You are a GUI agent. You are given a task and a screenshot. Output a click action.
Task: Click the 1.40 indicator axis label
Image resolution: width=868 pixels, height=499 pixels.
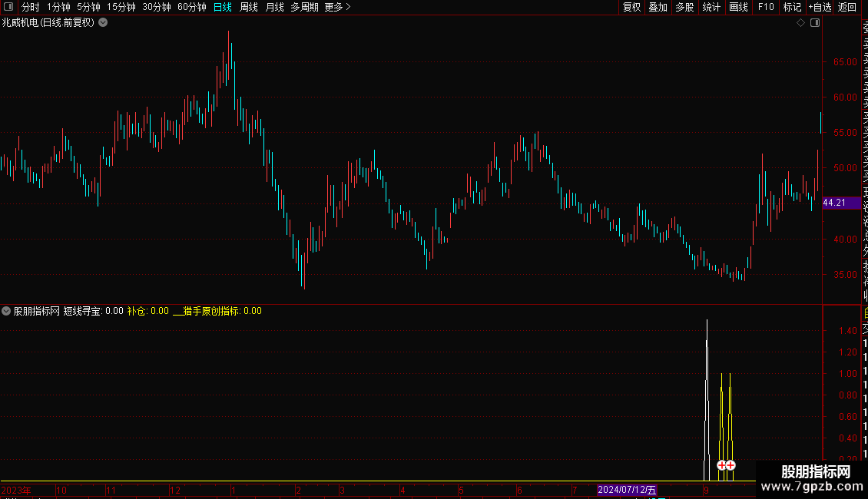[847, 331]
